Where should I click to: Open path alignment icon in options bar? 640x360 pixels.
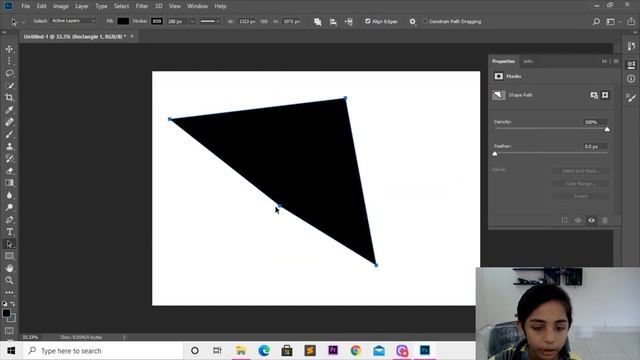pyautogui.click(x=333, y=22)
